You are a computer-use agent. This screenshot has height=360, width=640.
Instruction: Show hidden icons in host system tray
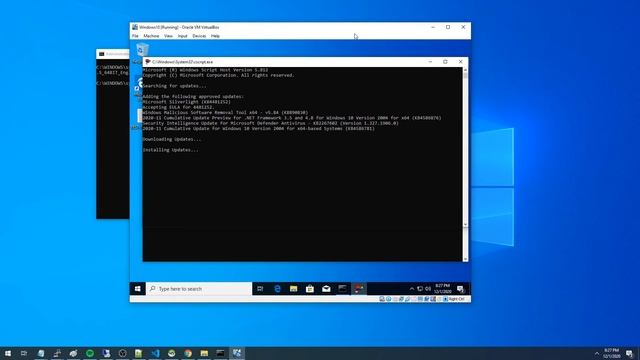597,353
